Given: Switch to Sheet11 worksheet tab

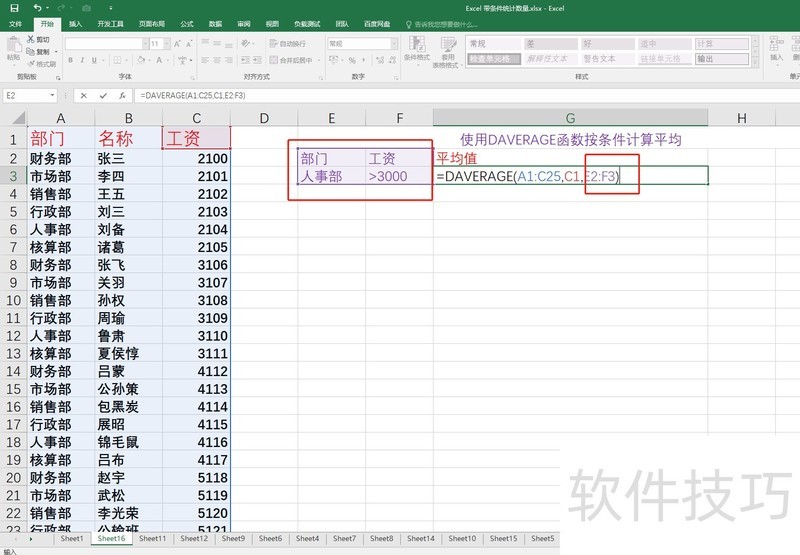Looking at the screenshot, I should (152, 539).
